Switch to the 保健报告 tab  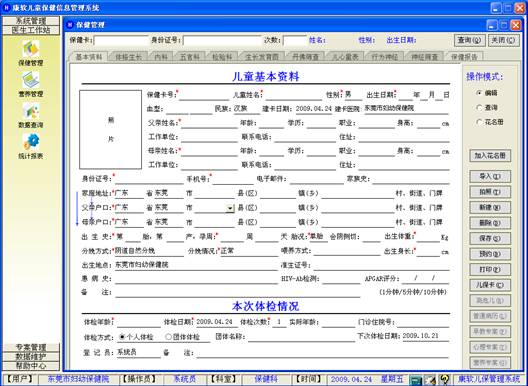[464, 57]
